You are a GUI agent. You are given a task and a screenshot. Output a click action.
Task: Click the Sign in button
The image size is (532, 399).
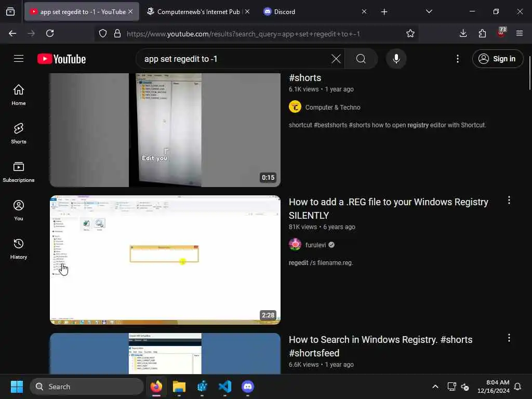point(497,59)
